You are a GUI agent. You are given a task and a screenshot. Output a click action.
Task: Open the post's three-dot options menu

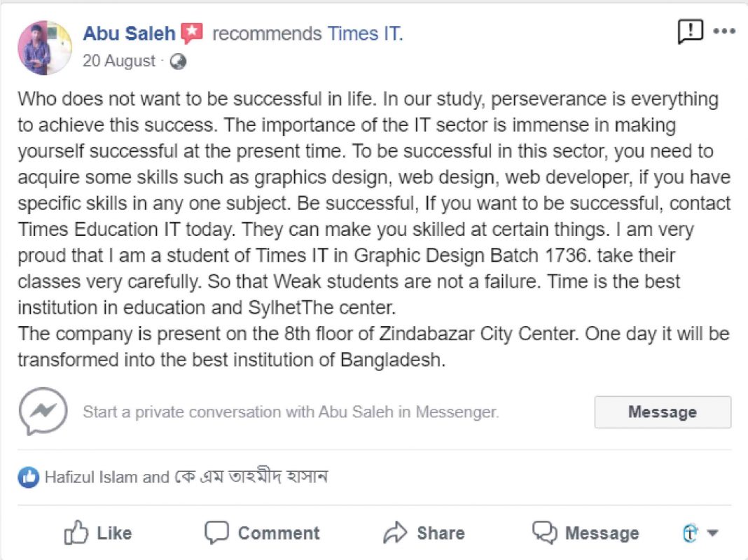point(724,31)
